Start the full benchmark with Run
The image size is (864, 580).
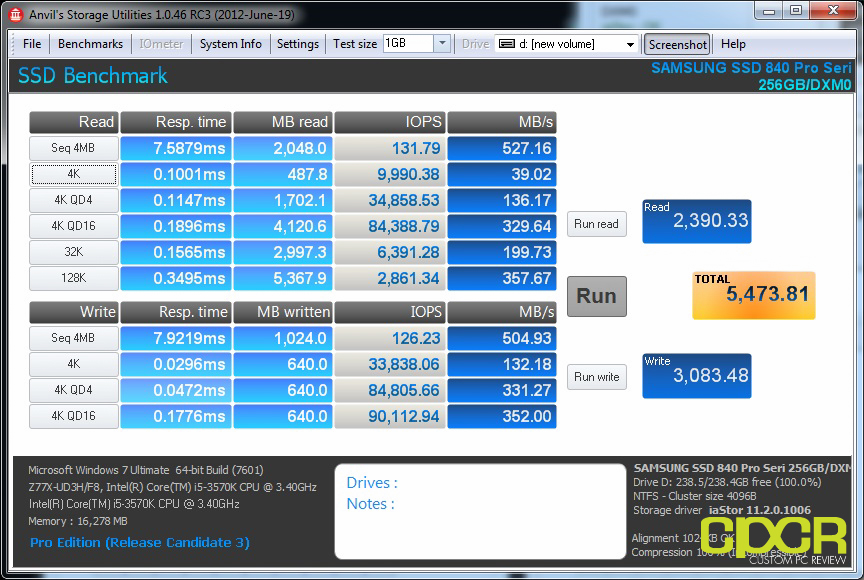(x=597, y=296)
